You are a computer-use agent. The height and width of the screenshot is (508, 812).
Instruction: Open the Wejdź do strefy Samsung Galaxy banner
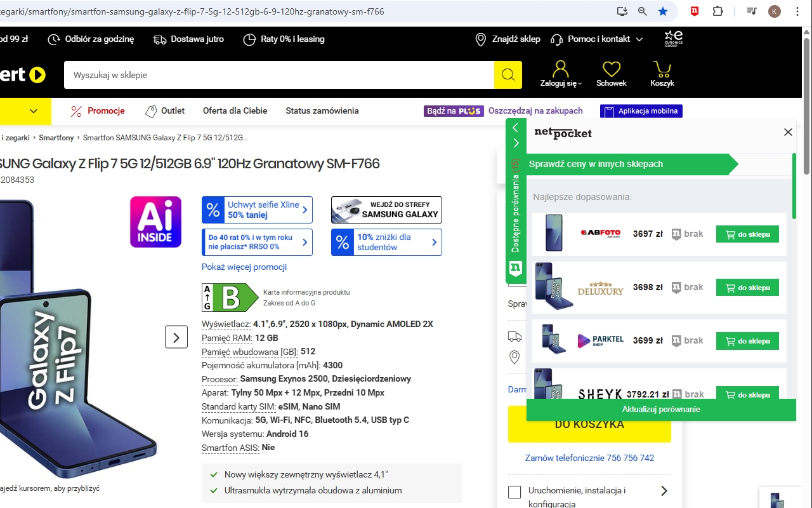click(386, 210)
